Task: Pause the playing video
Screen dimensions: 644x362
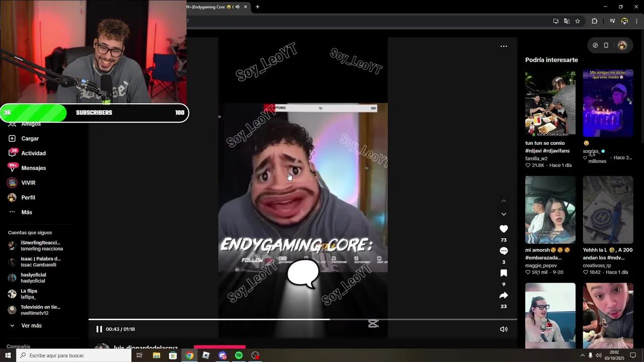Action: tap(99, 329)
